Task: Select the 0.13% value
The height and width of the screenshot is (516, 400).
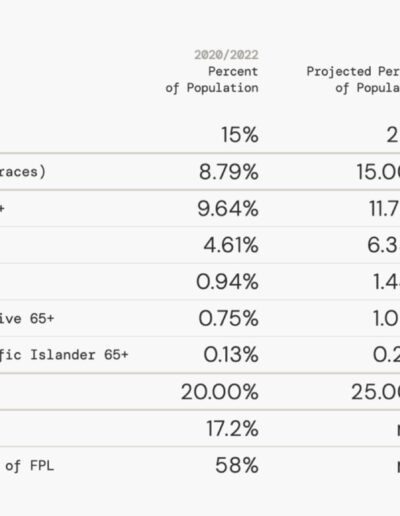Action: tap(231, 355)
